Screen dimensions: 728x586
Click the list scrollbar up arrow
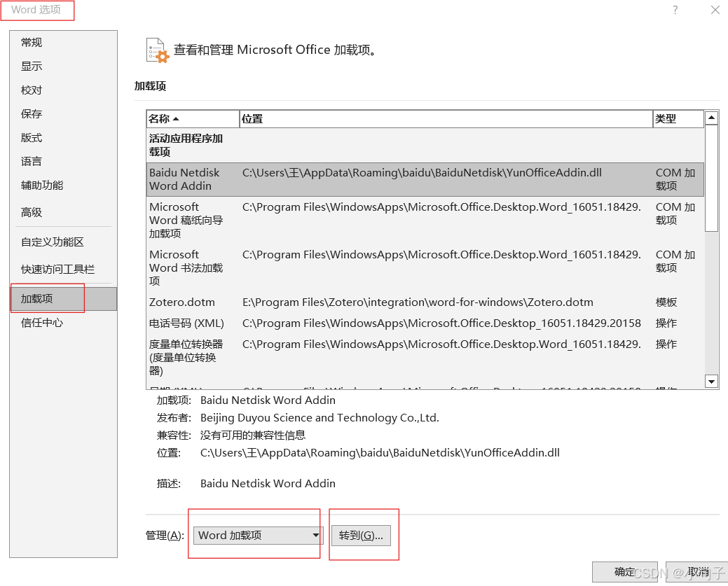click(x=711, y=118)
